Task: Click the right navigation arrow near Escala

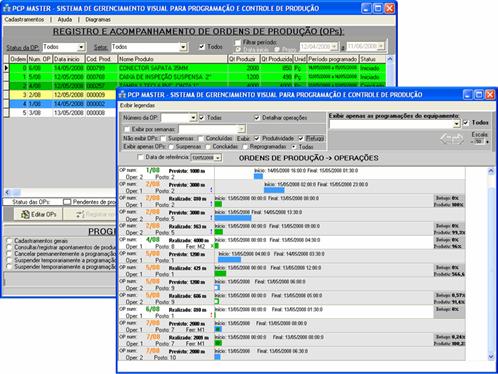Action: coord(458,139)
